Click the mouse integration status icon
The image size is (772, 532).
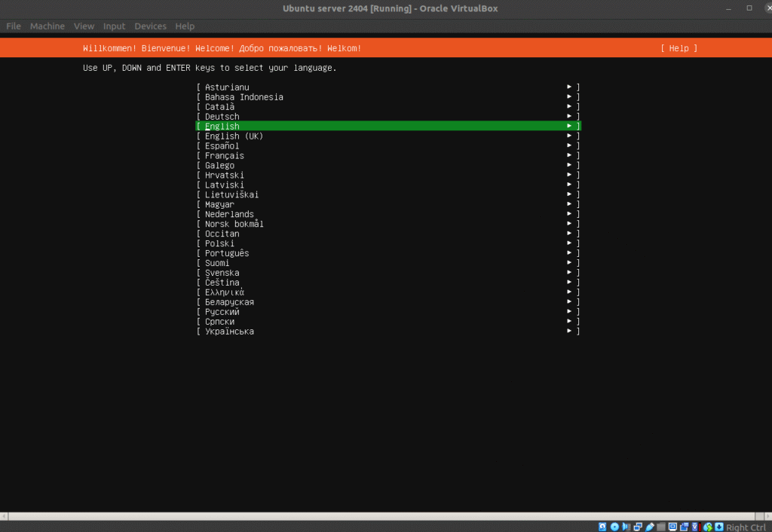[x=708, y=527]
